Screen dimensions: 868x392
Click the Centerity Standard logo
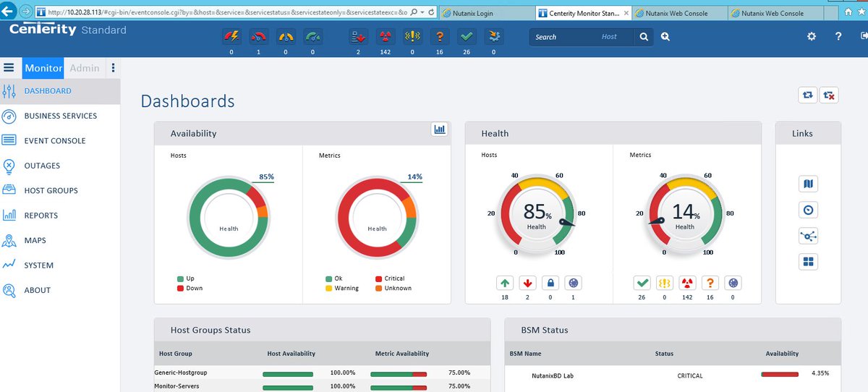click(x=68, y=30)
